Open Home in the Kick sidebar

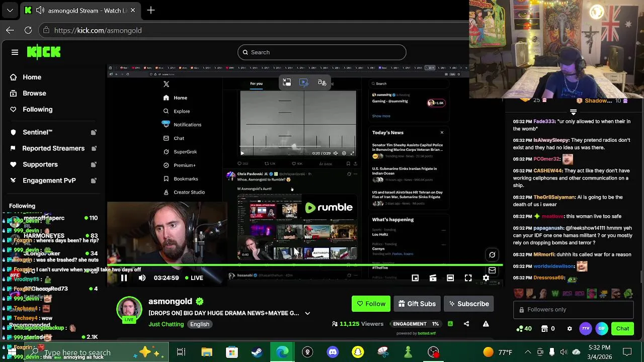point(26,77)
